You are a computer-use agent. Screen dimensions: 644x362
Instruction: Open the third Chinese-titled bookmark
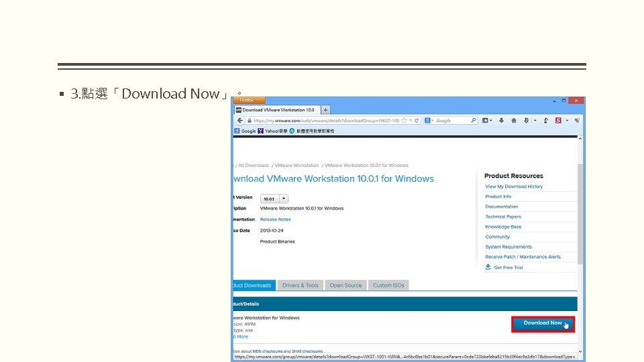[x=312, y=131]
